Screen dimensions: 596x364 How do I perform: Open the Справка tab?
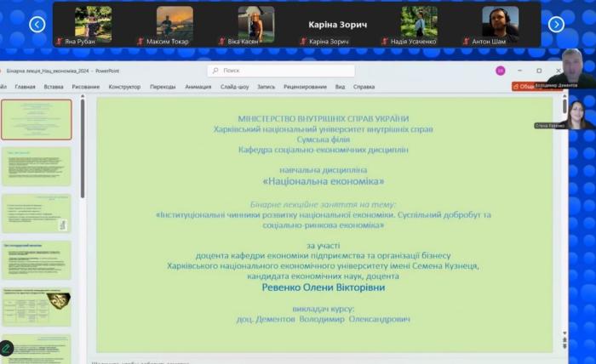pyautogui.click(x=364, y=87)
